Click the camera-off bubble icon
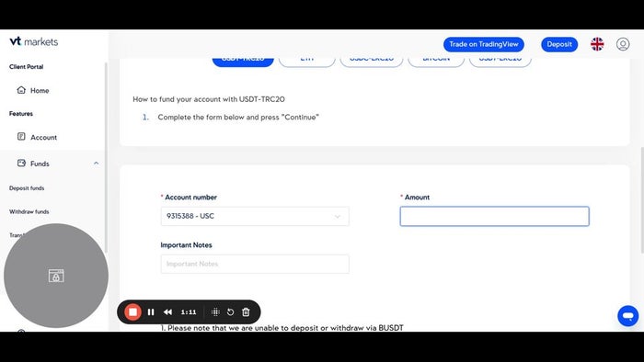The height and width of the screenshot is (362, 644). [x=56, y=276]
